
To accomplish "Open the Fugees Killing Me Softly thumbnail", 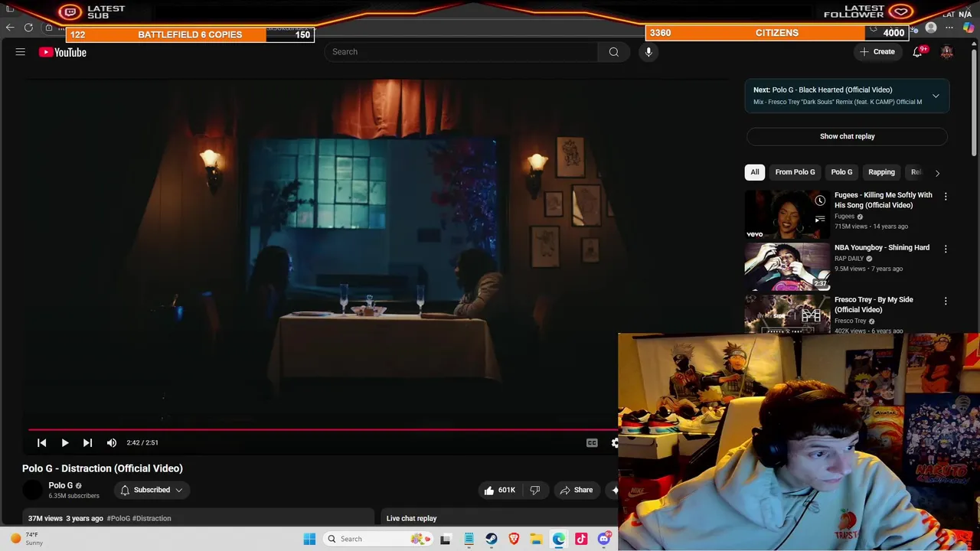I will point(787,214).
